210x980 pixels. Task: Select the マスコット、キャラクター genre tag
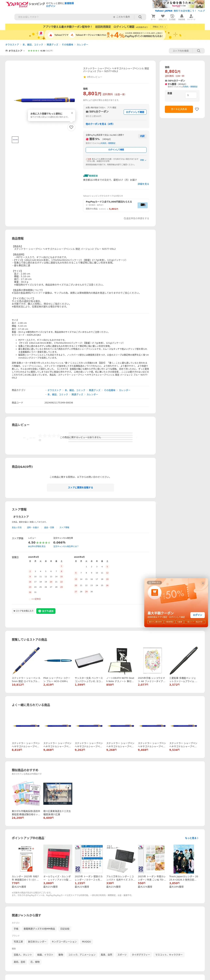point(169,955)
